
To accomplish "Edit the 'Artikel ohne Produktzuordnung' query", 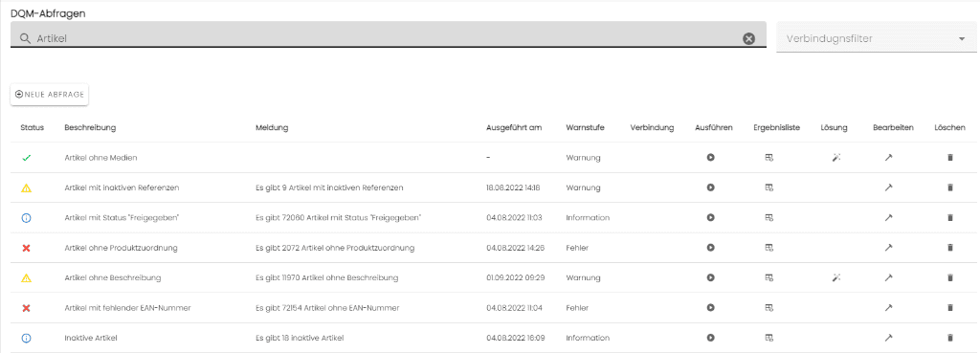I will pyautogui.click(x=889, y=248).
